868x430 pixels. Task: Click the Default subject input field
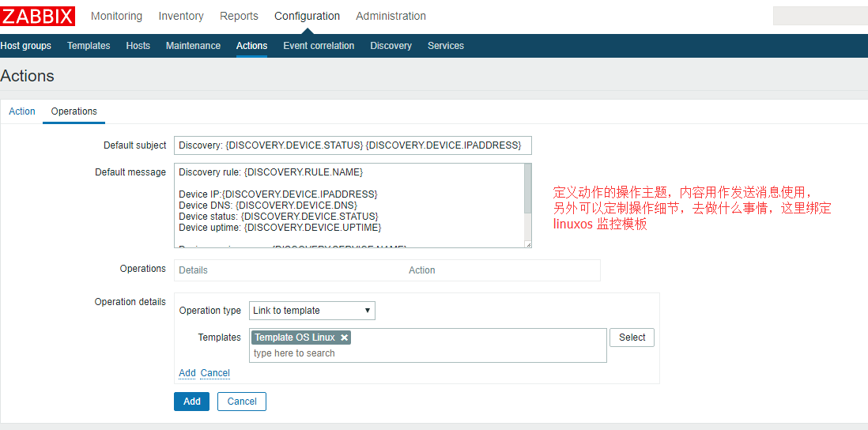pos(353,145)
